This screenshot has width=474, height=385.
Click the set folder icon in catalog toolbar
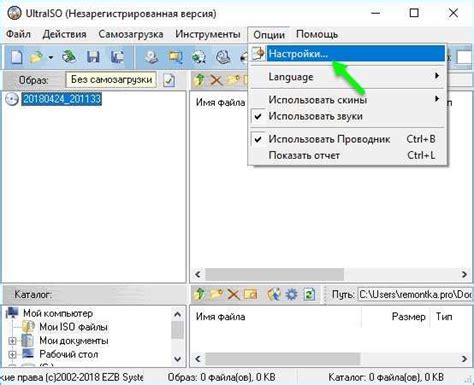pos(251,294)
